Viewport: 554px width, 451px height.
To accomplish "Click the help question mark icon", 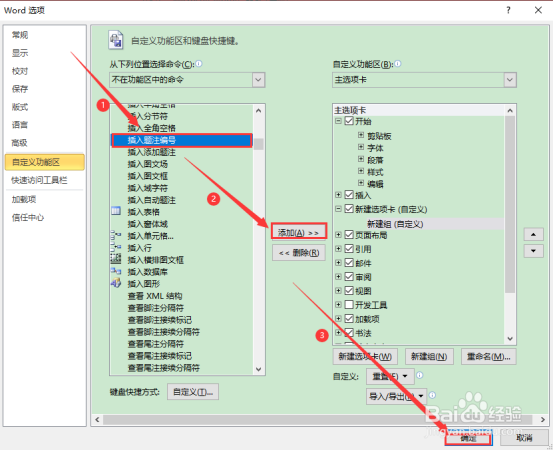I will pos(508,10).
